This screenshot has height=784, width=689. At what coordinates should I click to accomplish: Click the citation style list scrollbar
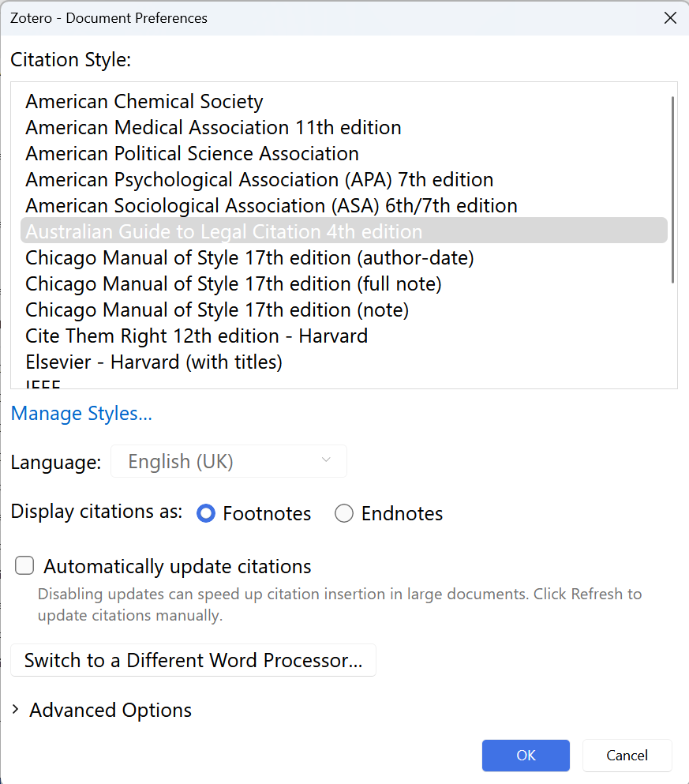pyautogui.click(x=672, y=190)
